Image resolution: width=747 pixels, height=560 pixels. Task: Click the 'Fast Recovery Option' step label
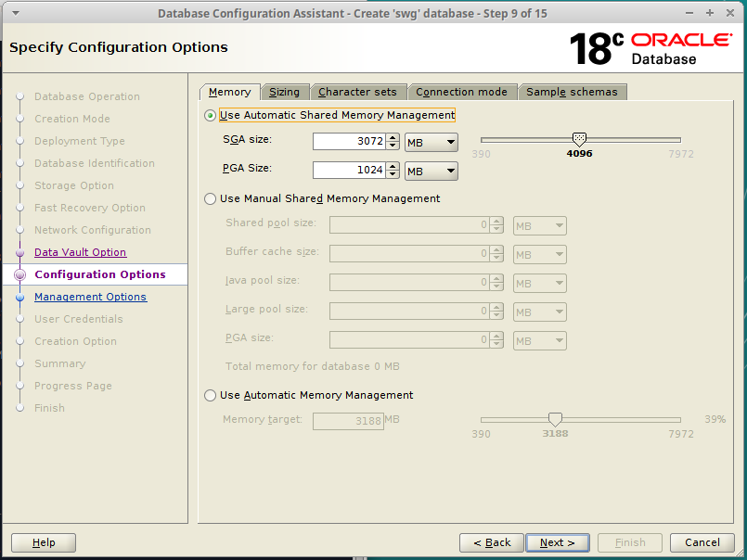[x=90, y=208]
